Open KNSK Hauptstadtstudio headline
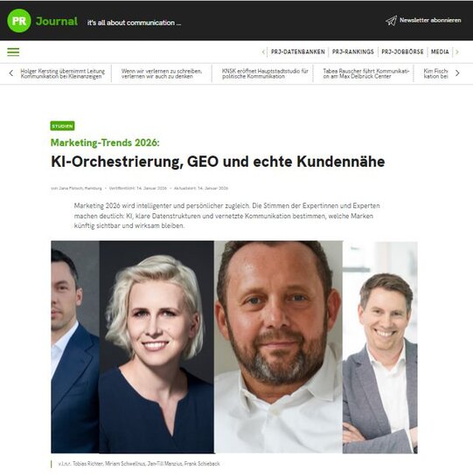Image resolution: width=473 pixels, height=476 pixels. 265,73
